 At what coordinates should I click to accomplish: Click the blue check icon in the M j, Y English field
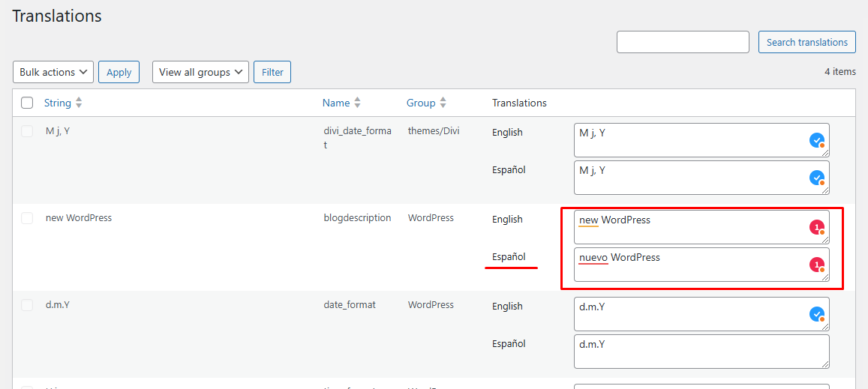click(817, 141)
